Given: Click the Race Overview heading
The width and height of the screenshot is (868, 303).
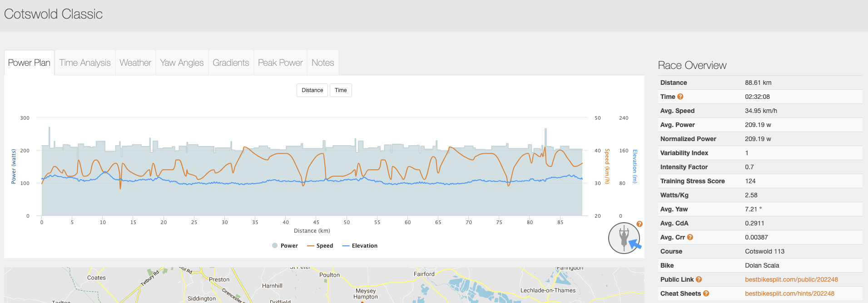Looking at the screenshot, I should point(692,65).
